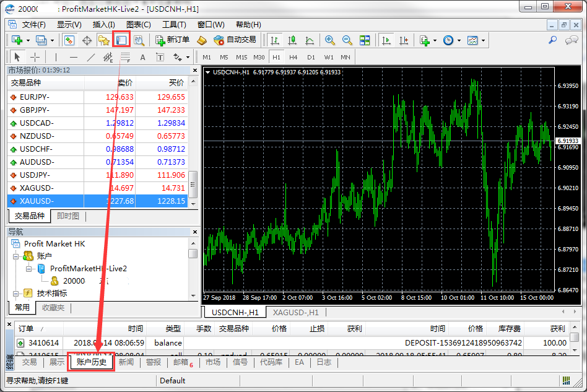Open the periodicity clock dropdown arrow
Viewport: 587px width, 392px height.
tap(459, 40)
